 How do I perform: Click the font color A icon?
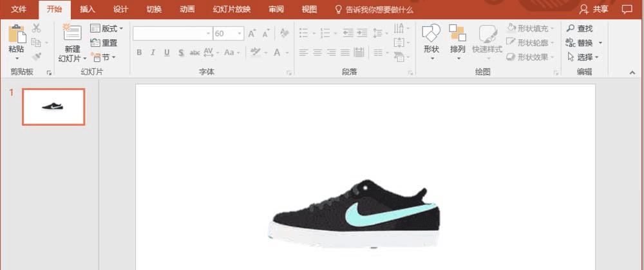click(277, 53)
